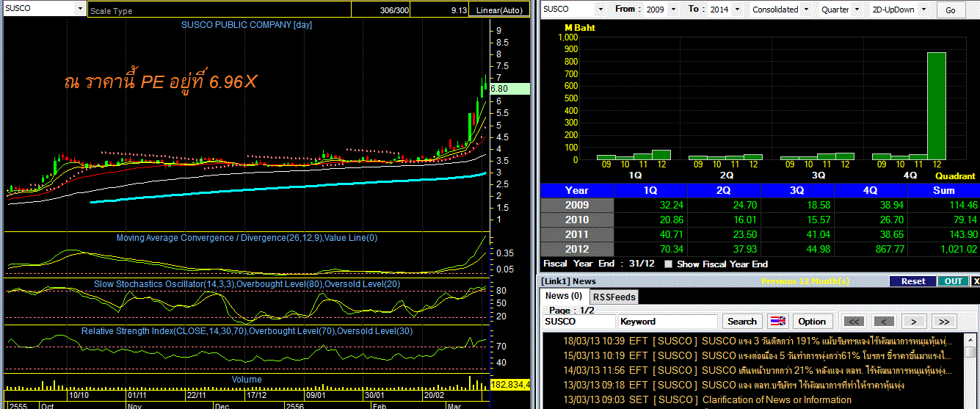Click the Relative Strength Index title
Image resolution: width=980 pixels, height=409 pixels.
click(x=247, y=331)
